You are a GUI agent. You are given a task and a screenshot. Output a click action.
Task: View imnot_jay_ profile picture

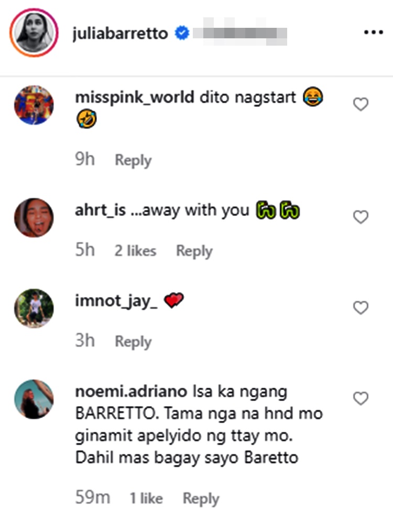click(x=34, y=308)
